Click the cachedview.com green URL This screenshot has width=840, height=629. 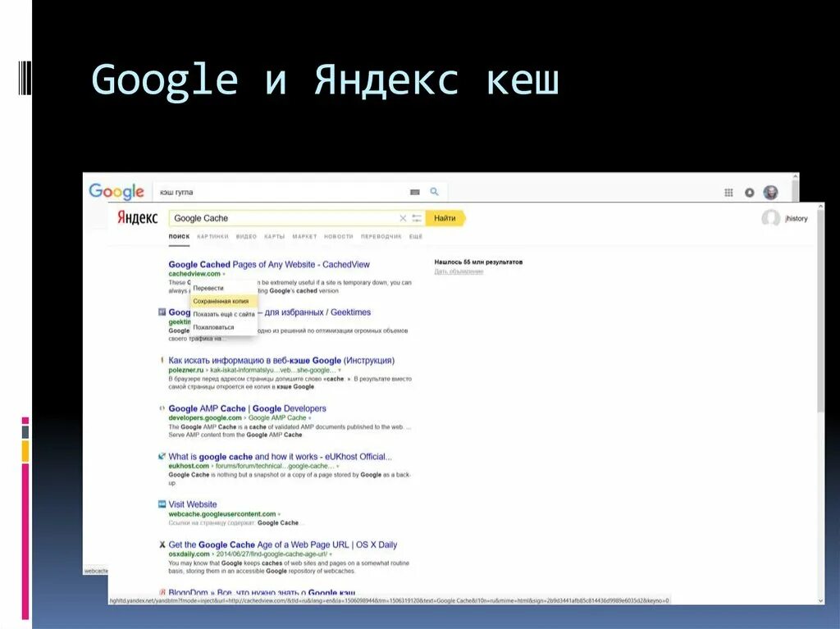[194, 274]
